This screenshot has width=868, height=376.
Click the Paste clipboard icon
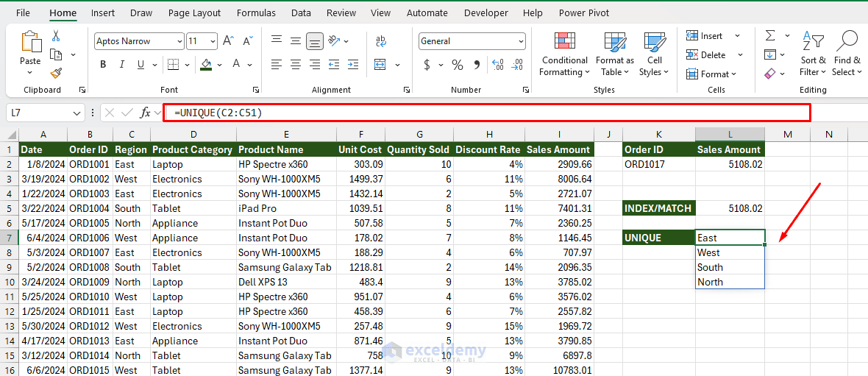30,43
